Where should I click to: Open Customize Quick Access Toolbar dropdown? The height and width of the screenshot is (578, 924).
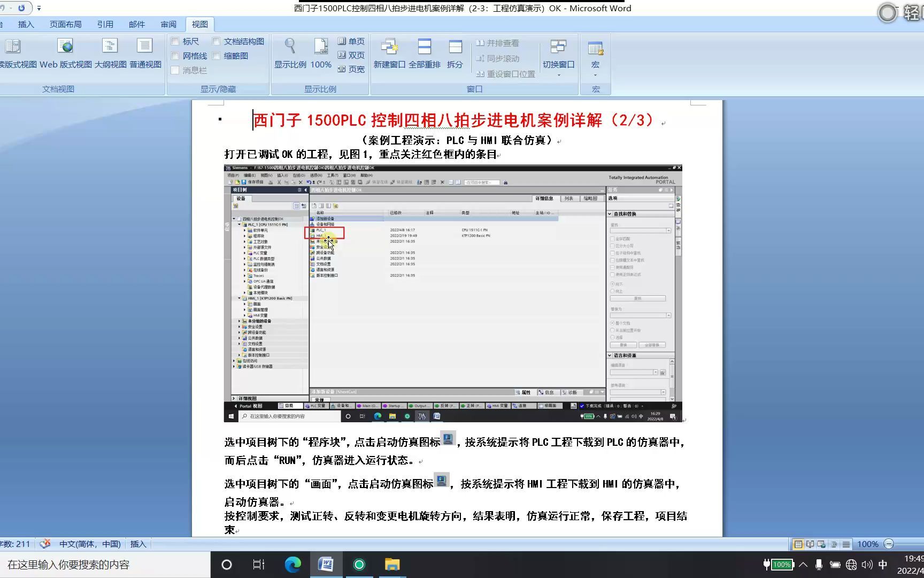38,8
